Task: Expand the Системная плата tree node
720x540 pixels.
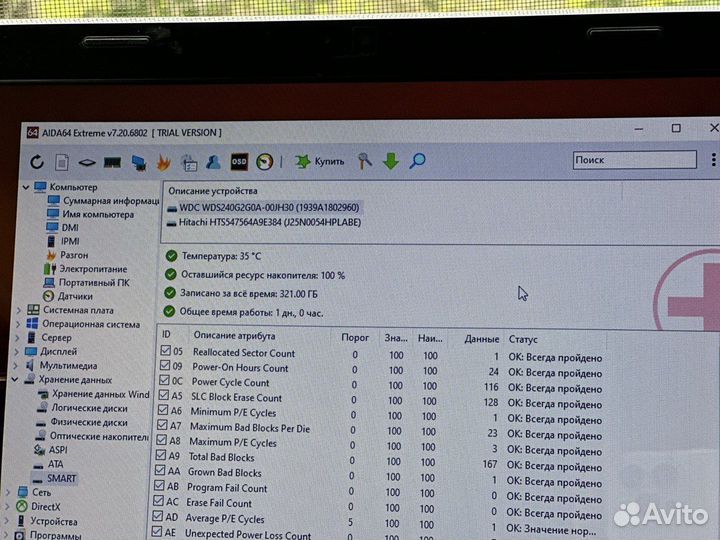Action: pyautogui.click(x=18, y=310)
